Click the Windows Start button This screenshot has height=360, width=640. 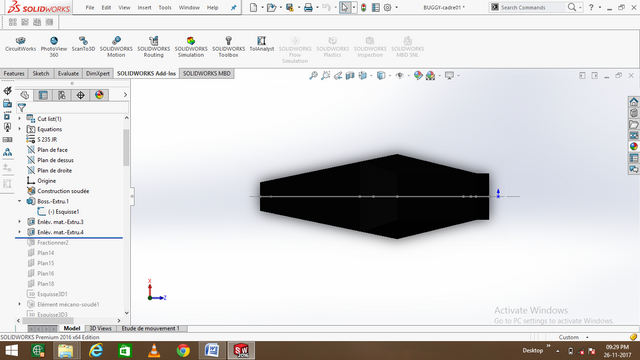[11, 350]
